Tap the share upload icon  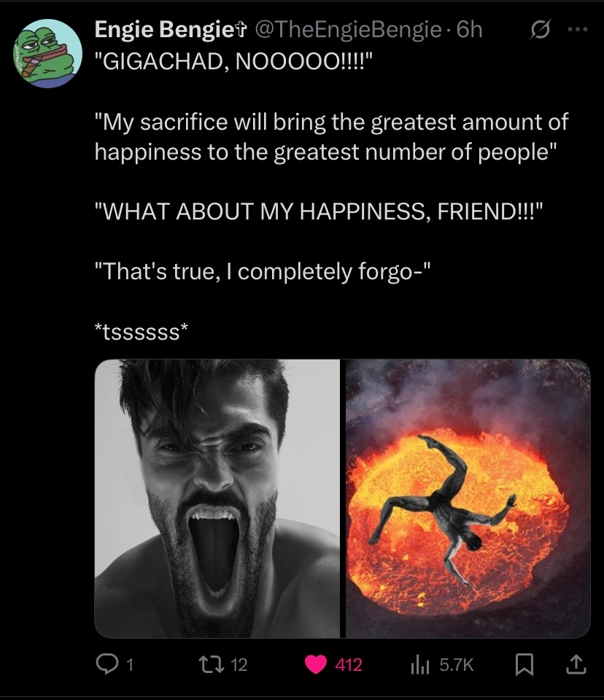pyautogui.click(x=576, y=664)
